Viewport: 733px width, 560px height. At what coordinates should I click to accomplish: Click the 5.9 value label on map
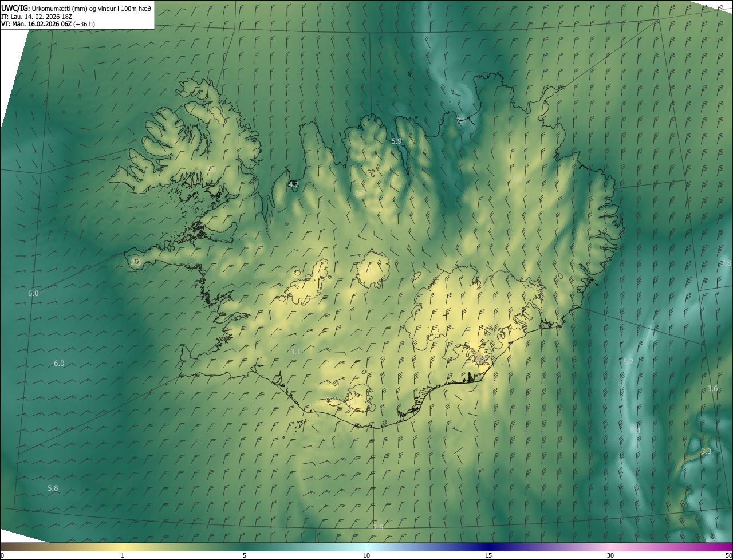pos(396,141)
